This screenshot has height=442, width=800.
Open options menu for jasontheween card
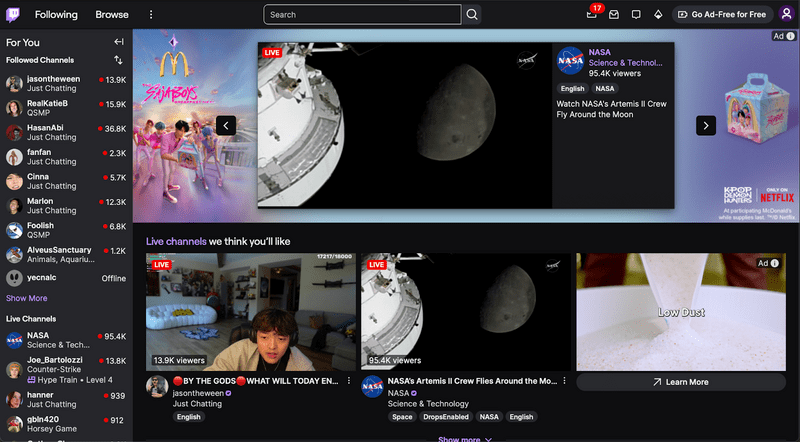349,381
